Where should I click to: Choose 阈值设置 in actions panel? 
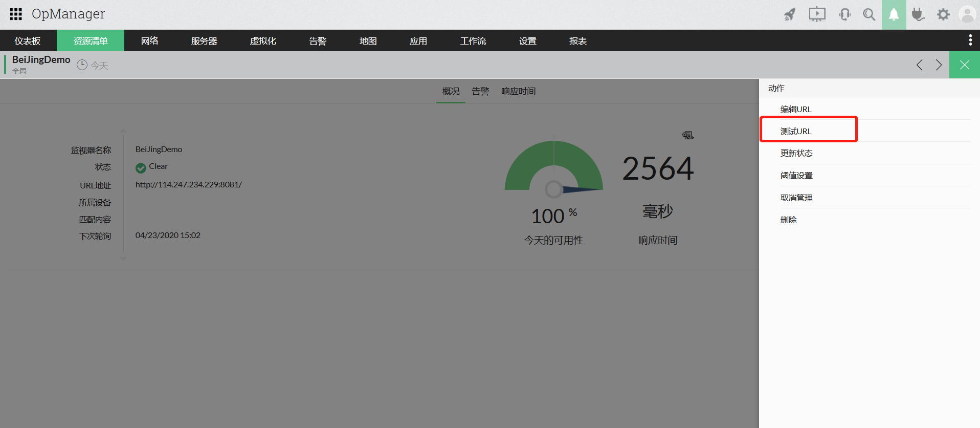pyautogui.click(x=796, y=175)
